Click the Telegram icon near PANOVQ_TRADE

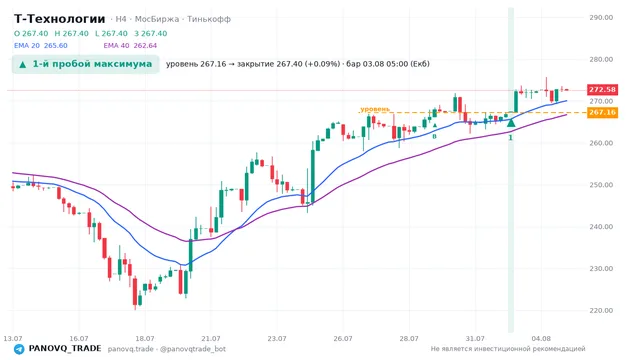point(19,349)
